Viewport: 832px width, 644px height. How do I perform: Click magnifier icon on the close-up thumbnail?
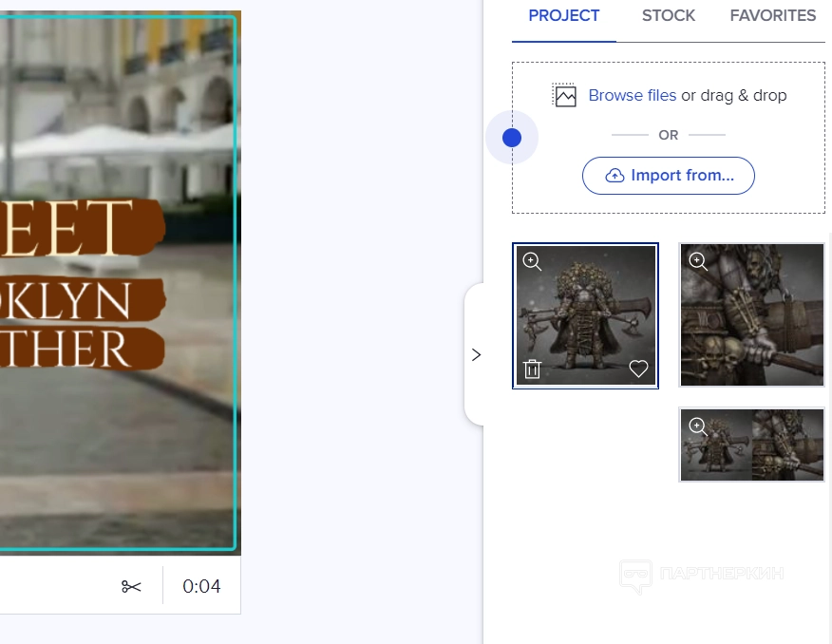698,261
